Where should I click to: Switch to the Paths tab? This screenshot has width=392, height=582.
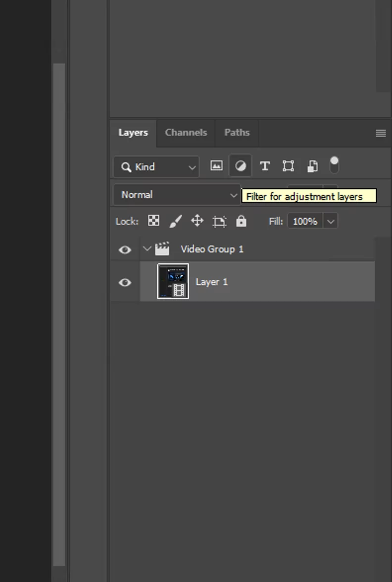pos(237,133)
